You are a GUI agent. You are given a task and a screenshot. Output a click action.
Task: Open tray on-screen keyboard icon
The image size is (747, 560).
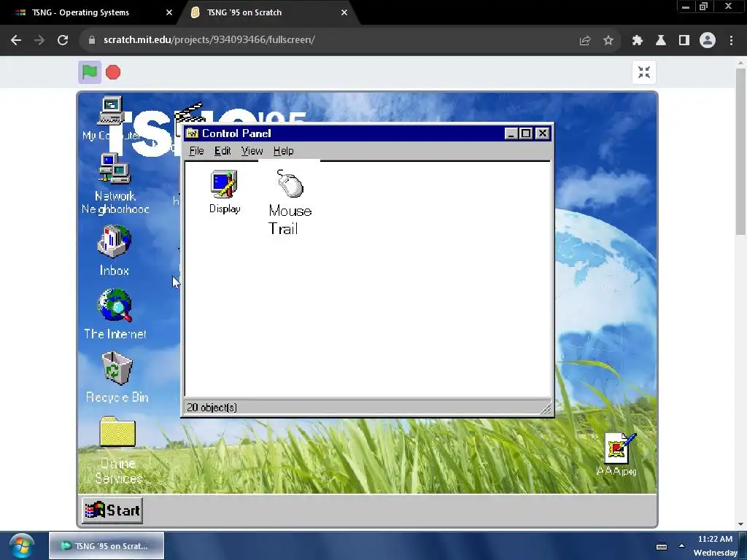pyautogui.click(x=662, y=546)
